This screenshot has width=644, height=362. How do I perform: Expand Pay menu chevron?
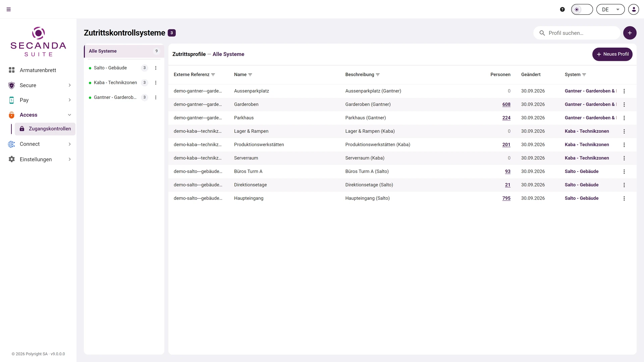point(70,100)
